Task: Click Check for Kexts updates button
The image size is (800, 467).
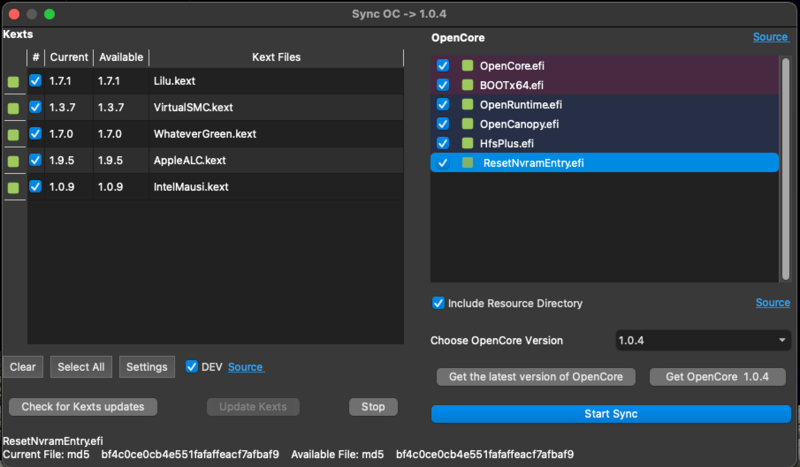Action: click(x=83, y=407)
